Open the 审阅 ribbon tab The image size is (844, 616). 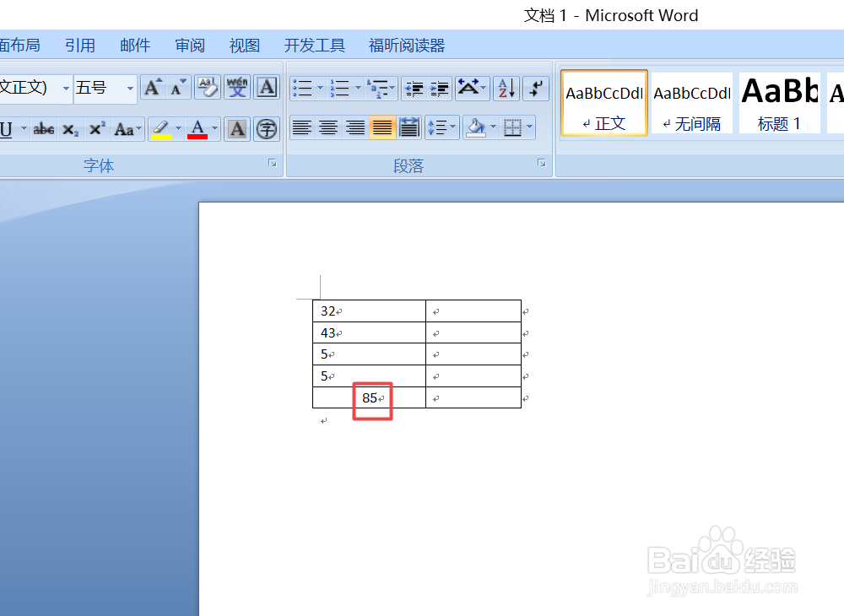(x=190, y=46)
